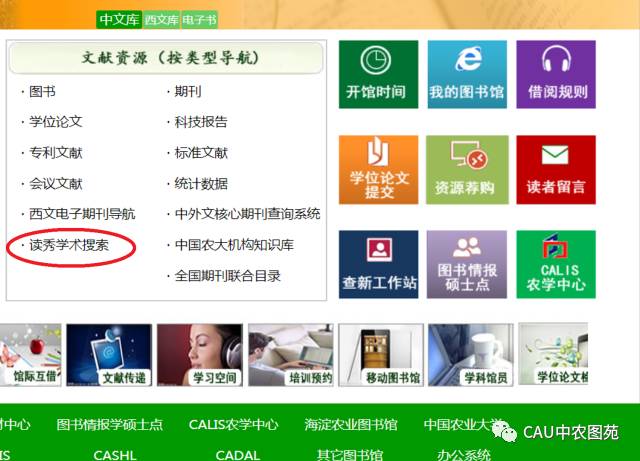Open the 图书 resource link

pos(42,91)
